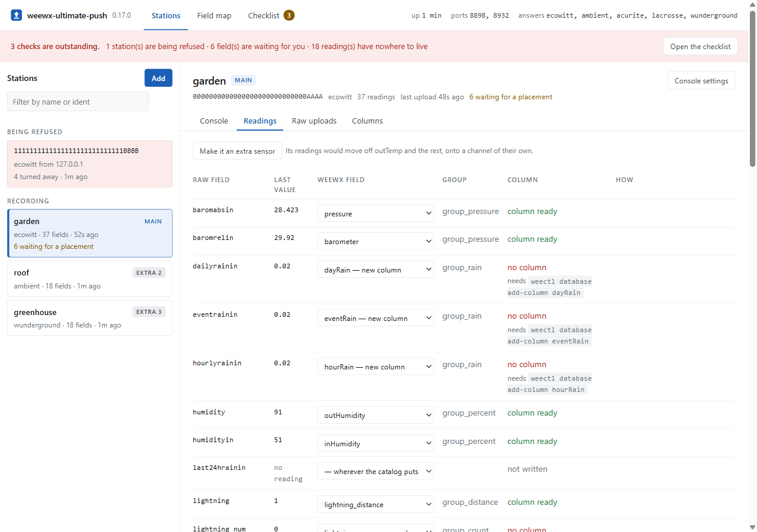Click the page vertical scrollbar
The height and width of the screenshot is (532, 757).
click(x=752, y=89)
